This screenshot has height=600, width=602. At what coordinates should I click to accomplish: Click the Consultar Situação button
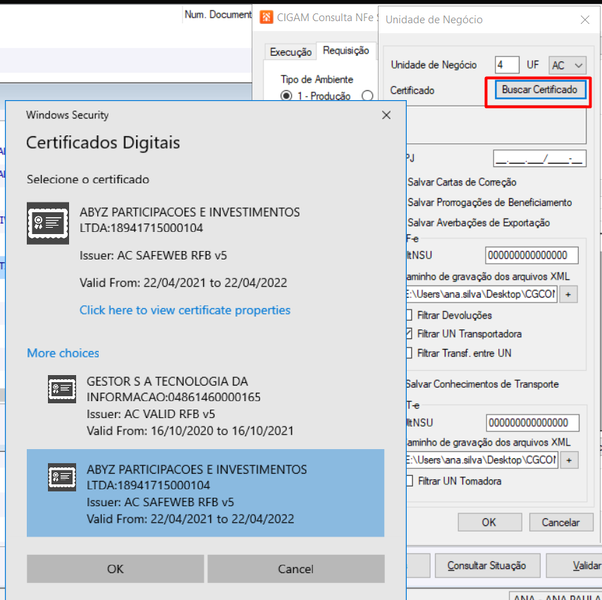(486, 565)
